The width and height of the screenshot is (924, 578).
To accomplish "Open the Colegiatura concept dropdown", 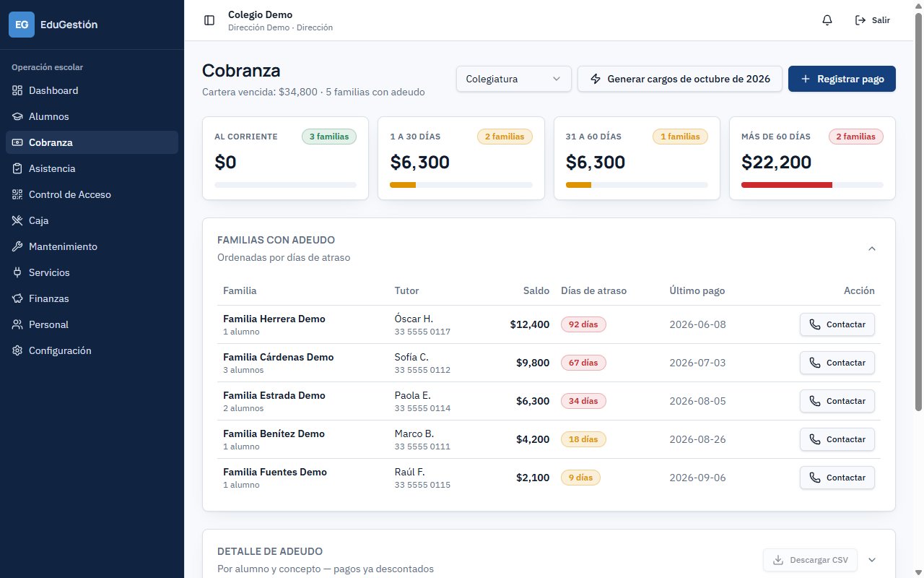I will click(x=514, y=79).
